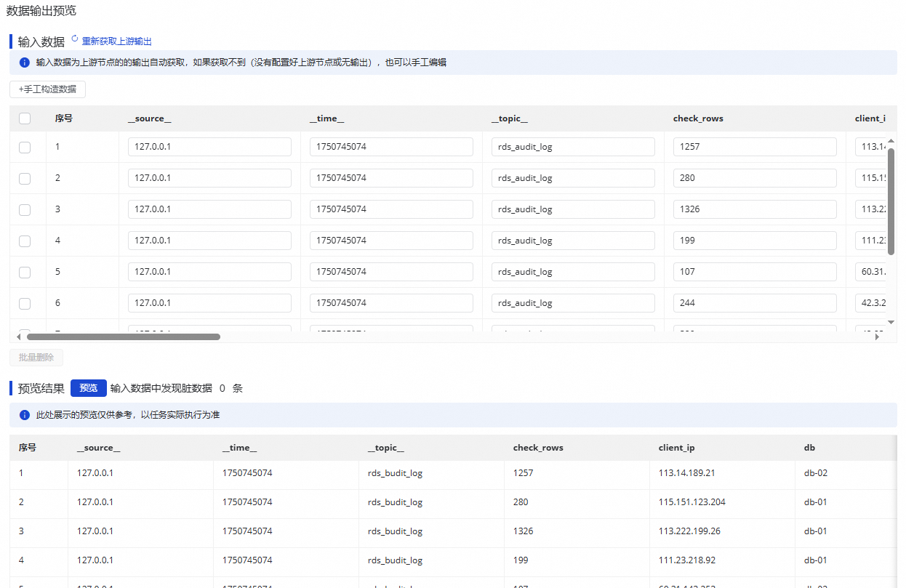Edit check_rows field containing 244
The width and height of the screenshot is (906, 588).
click(x=755, y=303)
